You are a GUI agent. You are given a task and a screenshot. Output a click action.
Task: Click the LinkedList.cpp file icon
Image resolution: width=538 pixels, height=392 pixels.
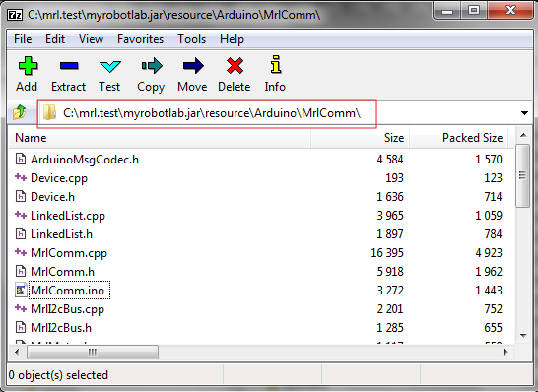click(21, 215)
